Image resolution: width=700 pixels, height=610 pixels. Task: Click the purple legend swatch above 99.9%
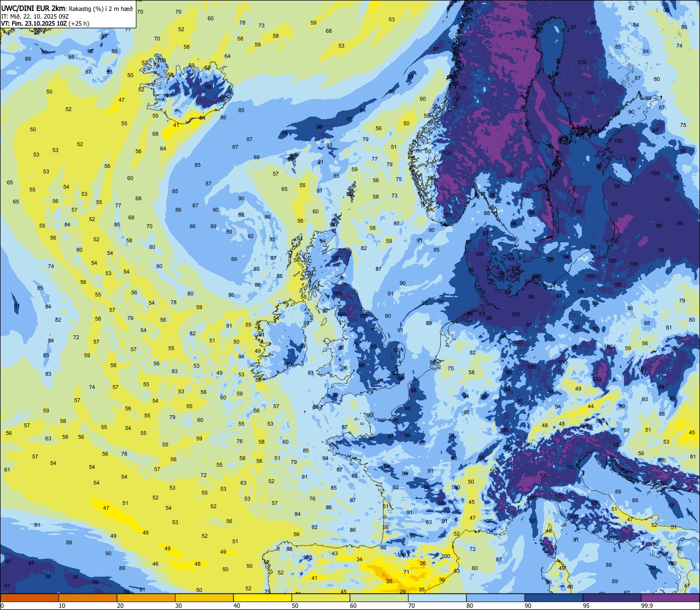point(670,597)
